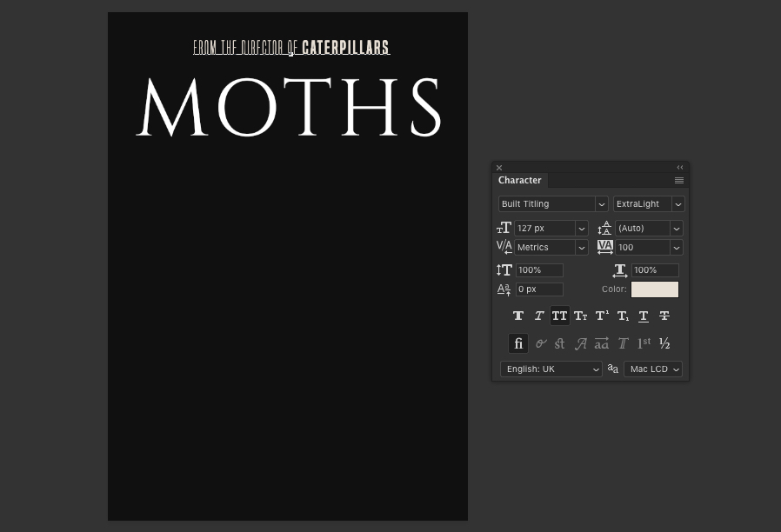Open the Metrics kerning dropdown
The width and height of the screenshot is (781, 532).
[x=581, y=248]
